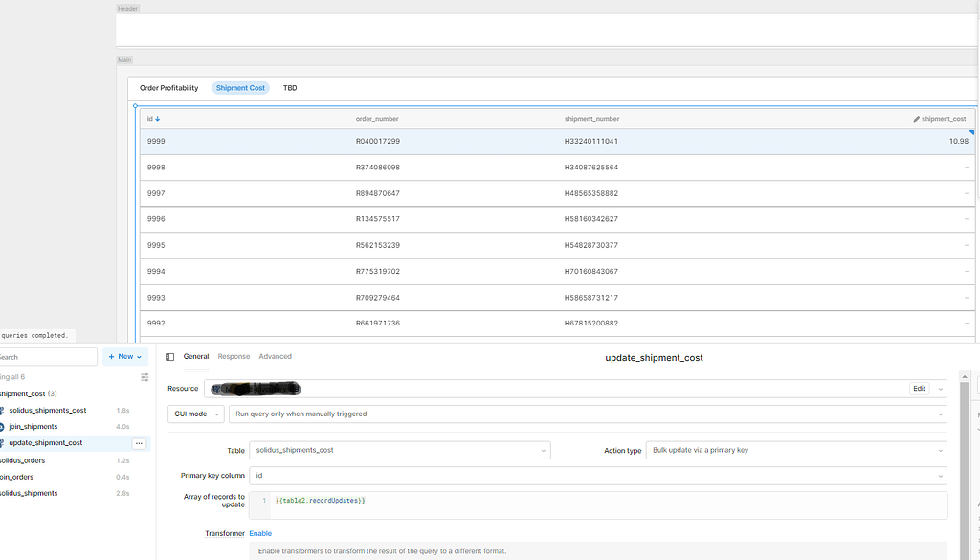Click the resource icon beside join_shipments
The height and width of the screenshot is (560, 980).
coord(5,426)
